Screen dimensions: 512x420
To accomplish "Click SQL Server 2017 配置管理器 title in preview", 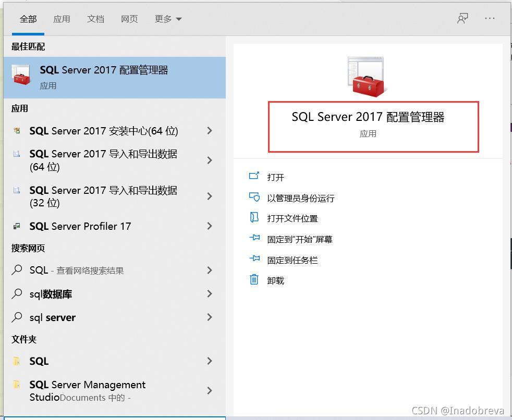I will tap(368, 117).
